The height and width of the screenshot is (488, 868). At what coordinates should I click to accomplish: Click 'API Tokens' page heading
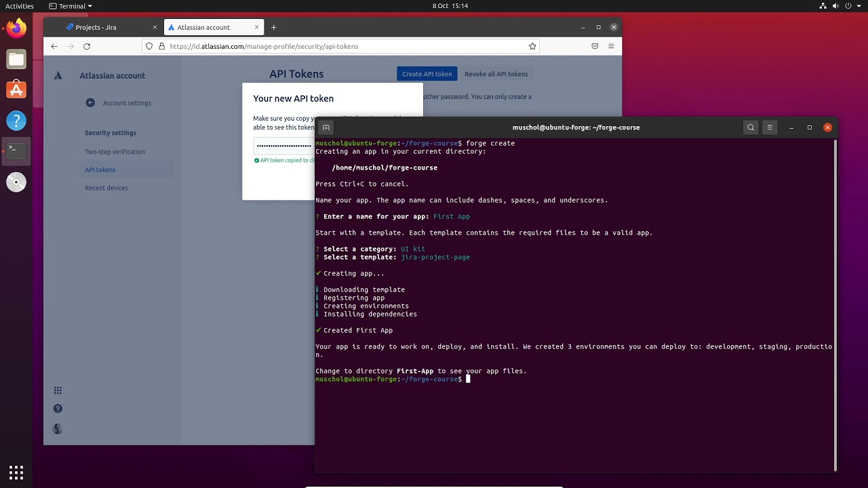[x=296, y=74]
